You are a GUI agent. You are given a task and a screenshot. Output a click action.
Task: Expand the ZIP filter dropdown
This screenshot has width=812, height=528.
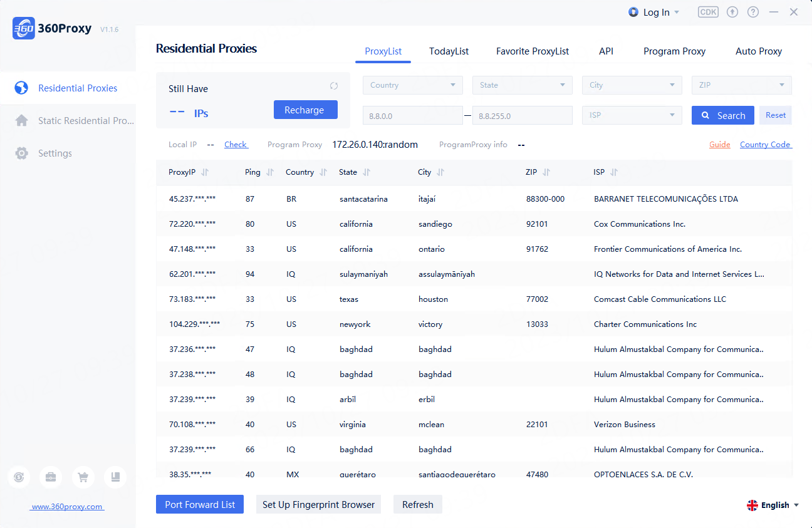point(742,85)
